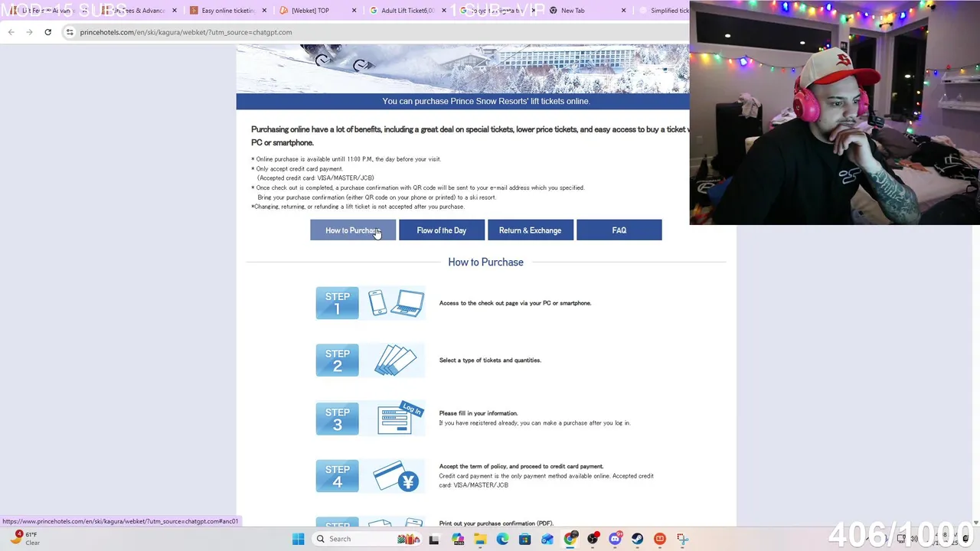This screenshot has width=980, height=551.
Task: Click text 'Accept the term of policy, and proceed to credit card payment.'
Action: tap(521, 466)
